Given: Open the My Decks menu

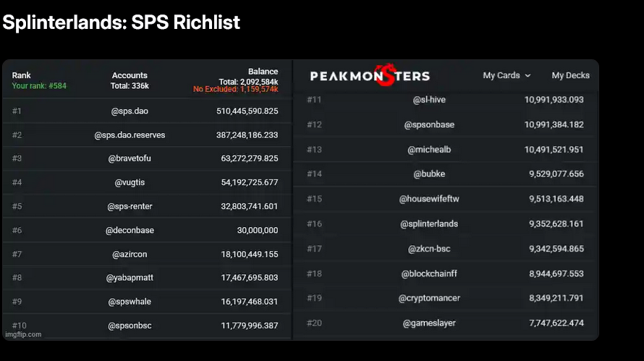Looking at the screenshot, I should point(570,75).
